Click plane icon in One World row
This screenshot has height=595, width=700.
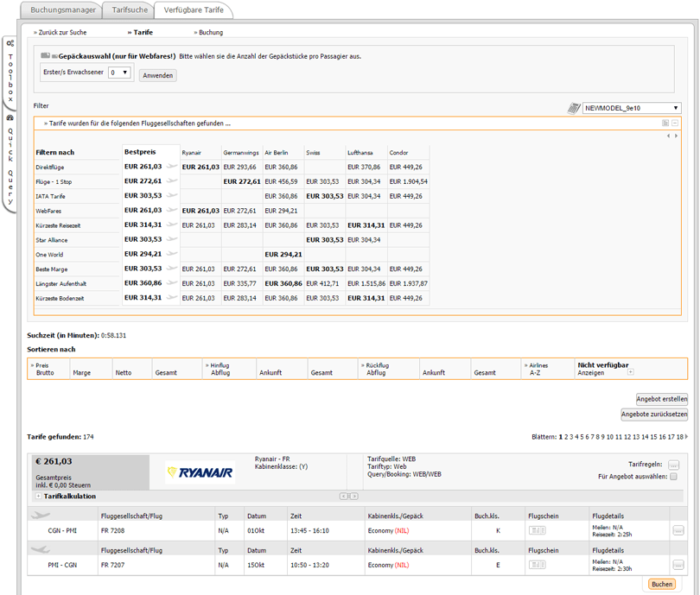point(172,254)
